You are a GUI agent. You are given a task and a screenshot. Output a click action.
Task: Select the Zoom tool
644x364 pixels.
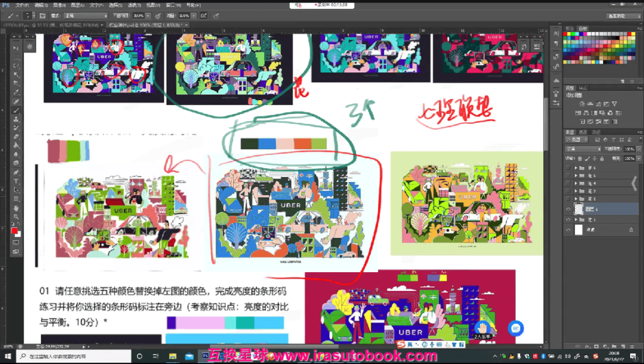16,217
